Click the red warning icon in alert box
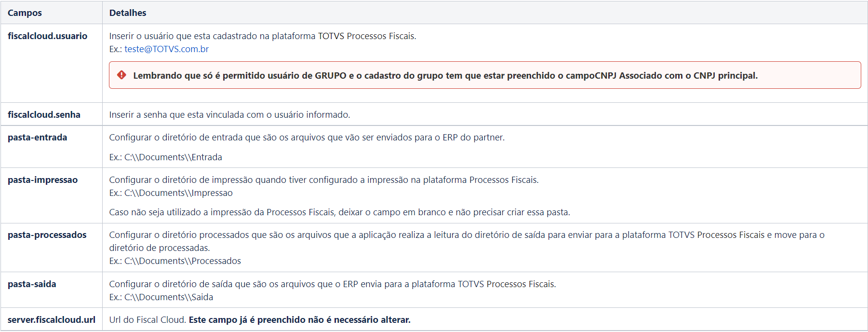Image resolution: width=868 pixels, height=332 pixels. point(122,75)
